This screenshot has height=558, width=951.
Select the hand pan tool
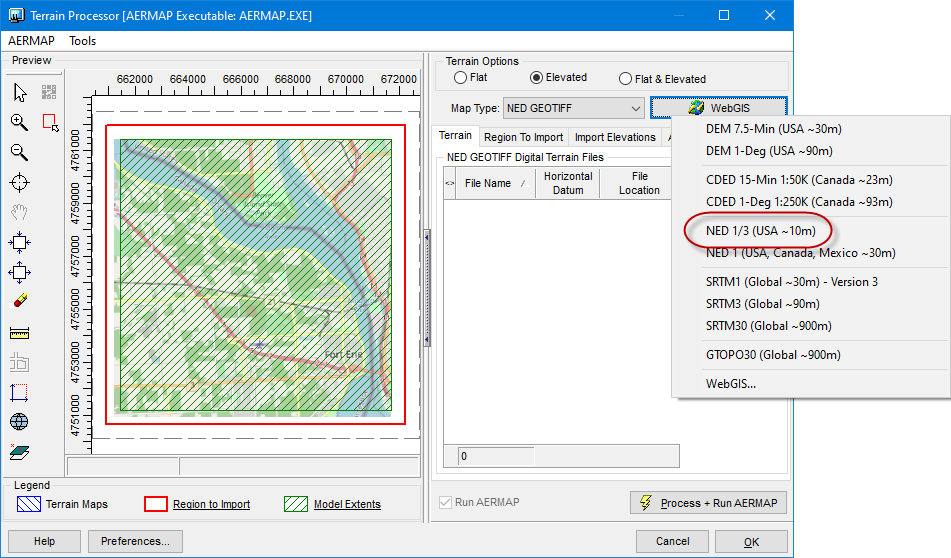click(x=19, y=212)
